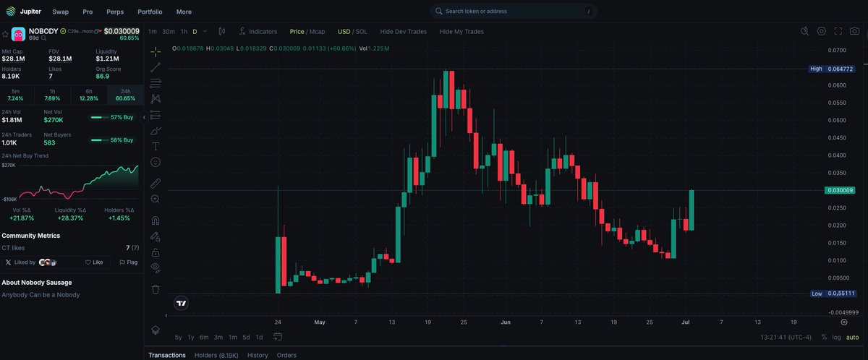868x360 pixels.
Task: Select the crosshair cursor tool
Action: (x=156, y=52)
